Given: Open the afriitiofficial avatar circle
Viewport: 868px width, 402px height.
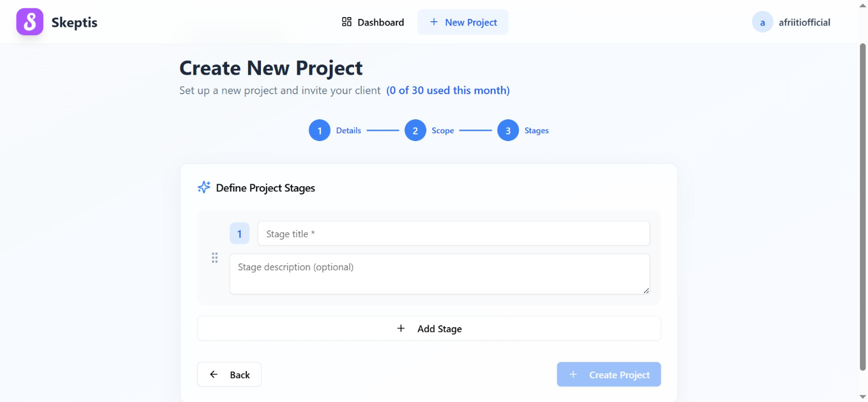Looking at the screenshot, I should coord(762,22).
